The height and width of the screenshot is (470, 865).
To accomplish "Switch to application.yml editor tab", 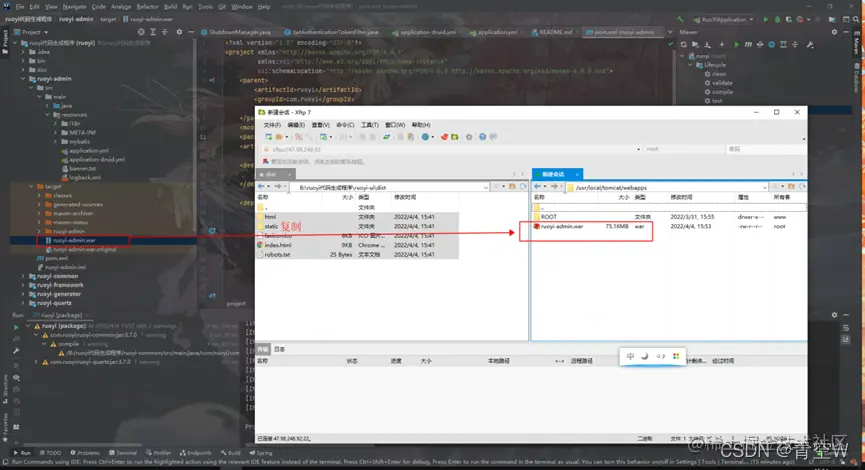I will click(494, 32).
